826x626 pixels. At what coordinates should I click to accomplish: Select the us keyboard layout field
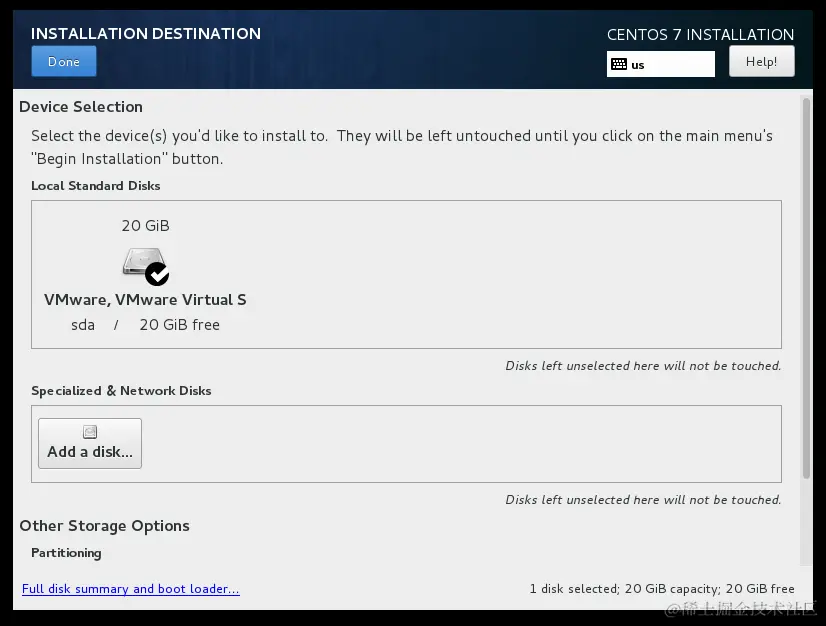click(x=661, y=64)
